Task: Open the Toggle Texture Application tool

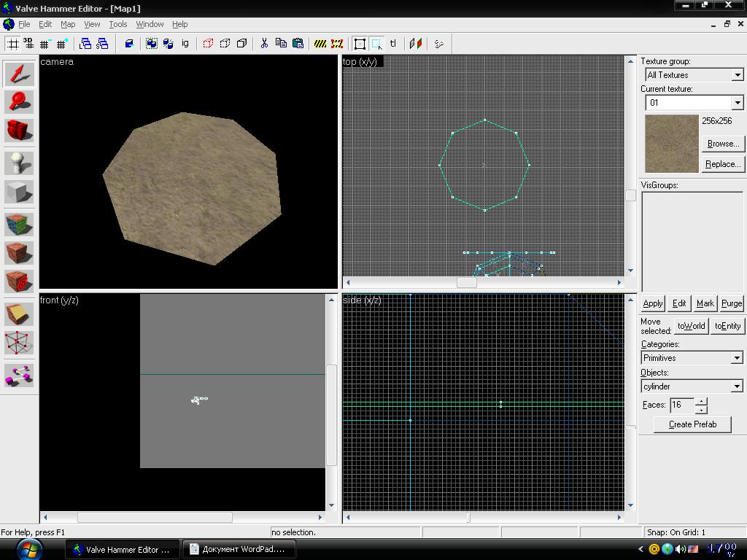Action: (x=19, y=225)
